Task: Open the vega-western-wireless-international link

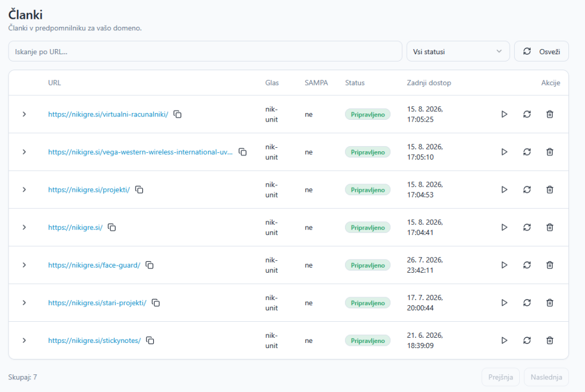Action: pos(141,152)
